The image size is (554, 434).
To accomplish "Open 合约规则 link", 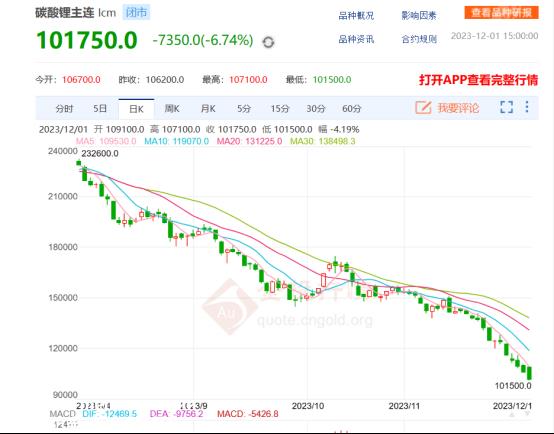I will [419, 39].
